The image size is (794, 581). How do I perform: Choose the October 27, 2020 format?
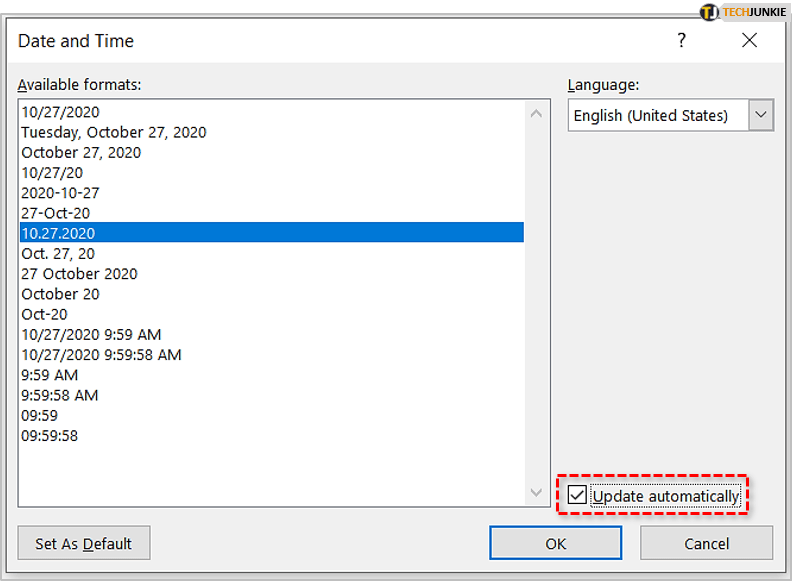coord(81,152)
